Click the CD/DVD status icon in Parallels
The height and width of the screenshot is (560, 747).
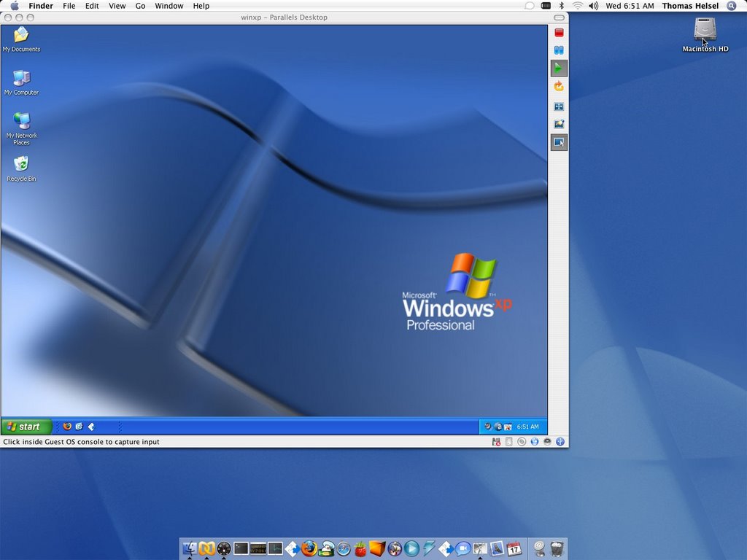pos(522,442)
